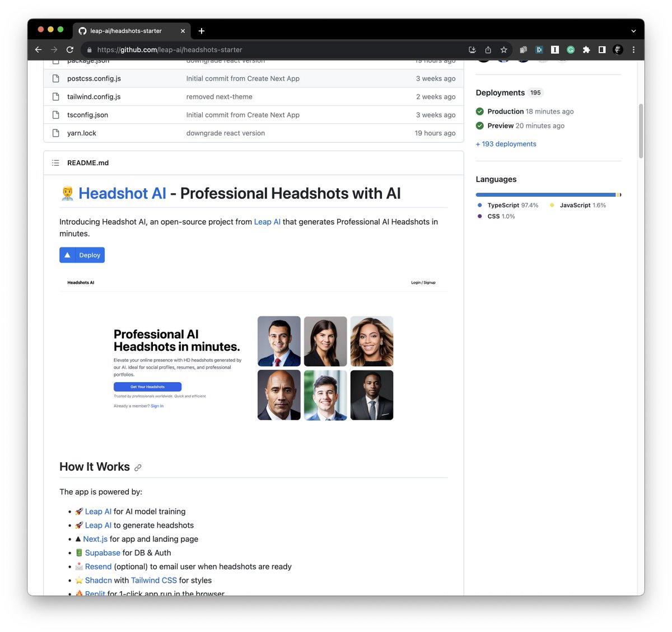The width and height of the screenshot is (672, 632).
Task: Click the blue TypeScript segment of language bar
Action: pyautogui.click(x=545, y=195)
